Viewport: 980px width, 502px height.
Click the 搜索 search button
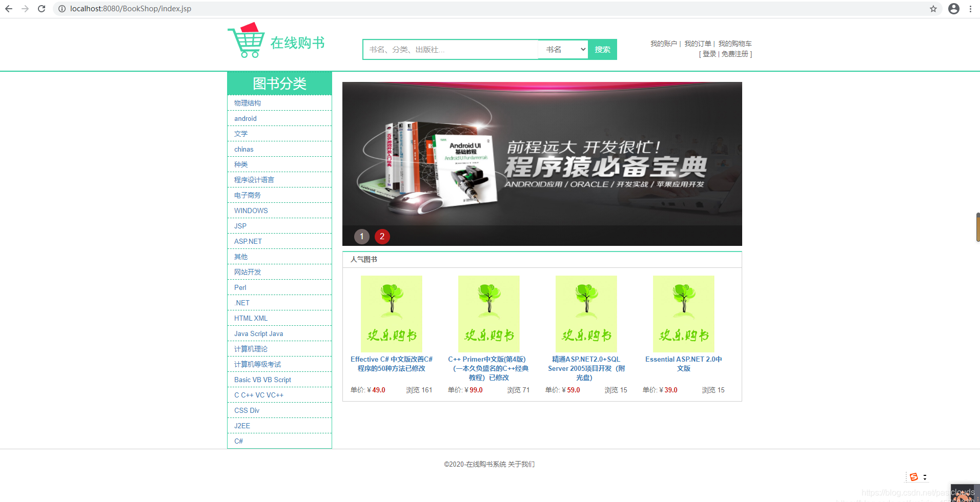[x=602, y=50]
